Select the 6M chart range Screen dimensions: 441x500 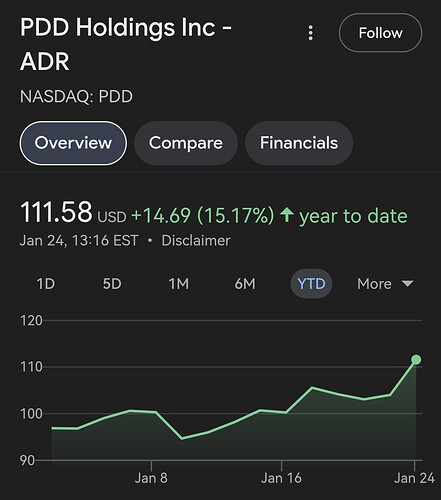[245, 284]
